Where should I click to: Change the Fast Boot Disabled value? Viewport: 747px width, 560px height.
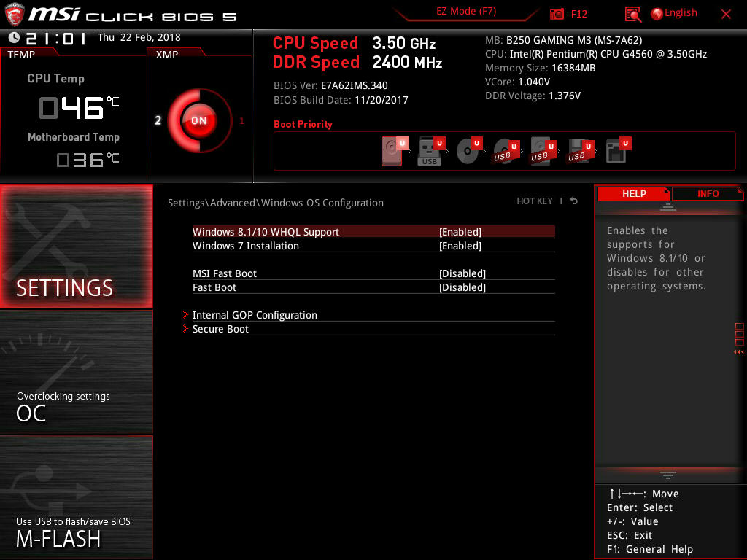[x=462, y=287]
